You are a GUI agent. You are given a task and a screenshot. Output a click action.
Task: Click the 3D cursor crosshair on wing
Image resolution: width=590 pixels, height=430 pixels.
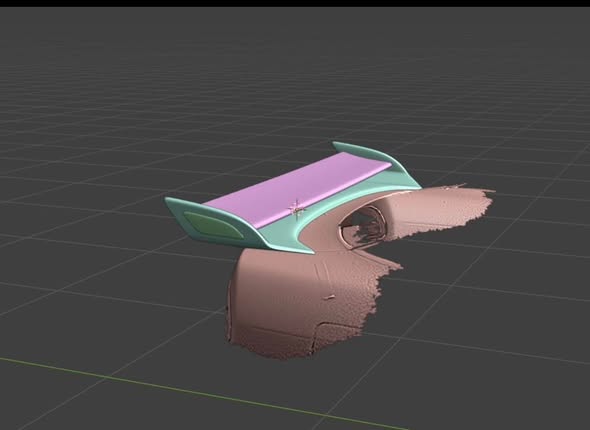tap(296, 208)
